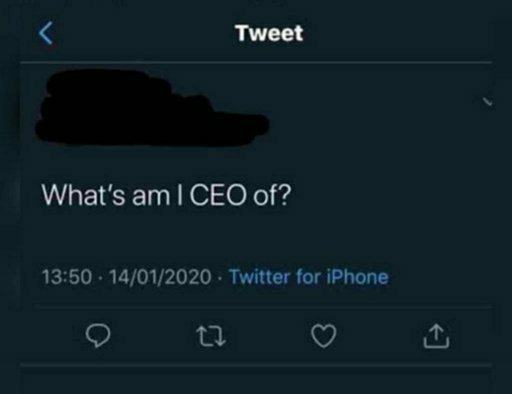The height and width of the screenshot is (394, 512).
Task: Retweet using the arrows icon
Action: [x=211, y=336]
